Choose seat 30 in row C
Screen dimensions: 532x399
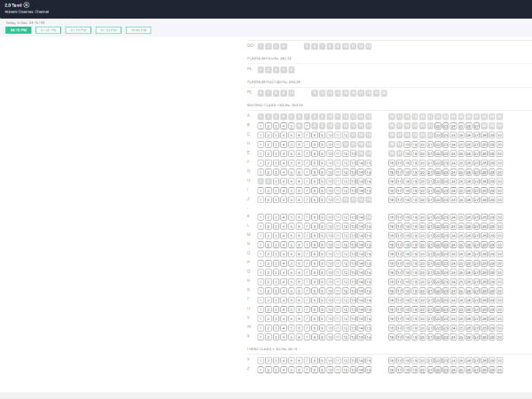[x=499, y=136]
